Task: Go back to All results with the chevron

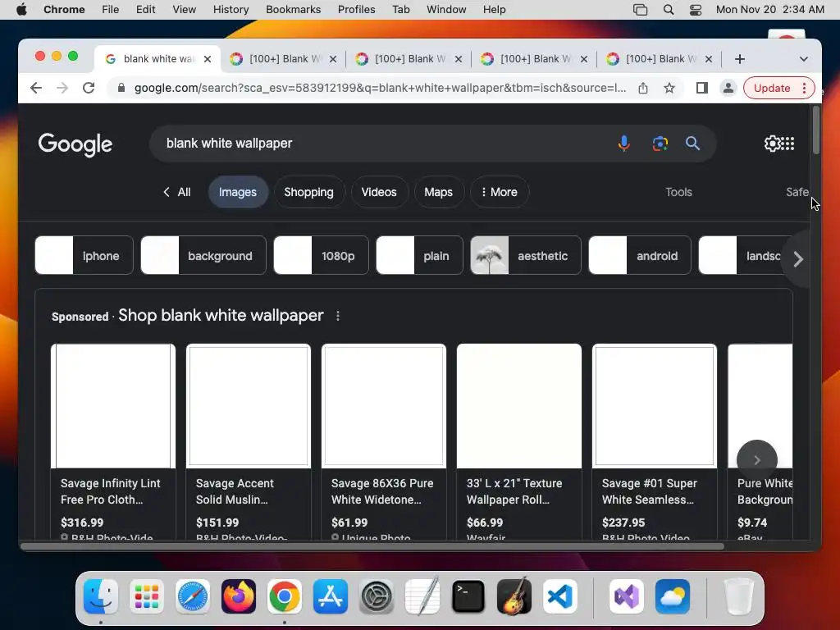Action: point(176,192)
